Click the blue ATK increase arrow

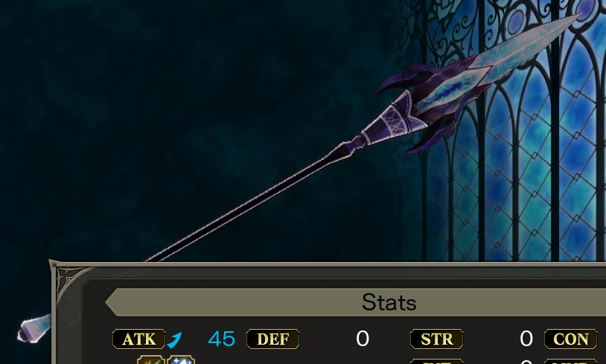(x=174, y=339)
